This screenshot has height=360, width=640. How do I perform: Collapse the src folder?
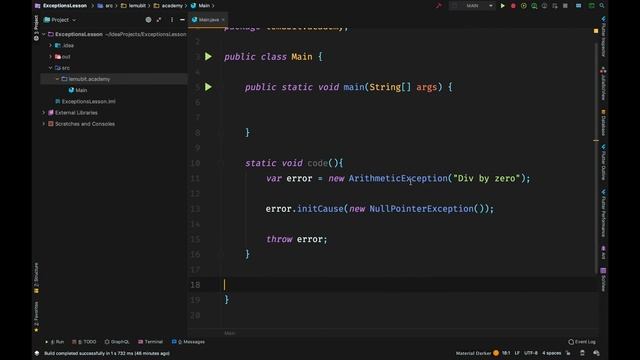click(51, 68)
